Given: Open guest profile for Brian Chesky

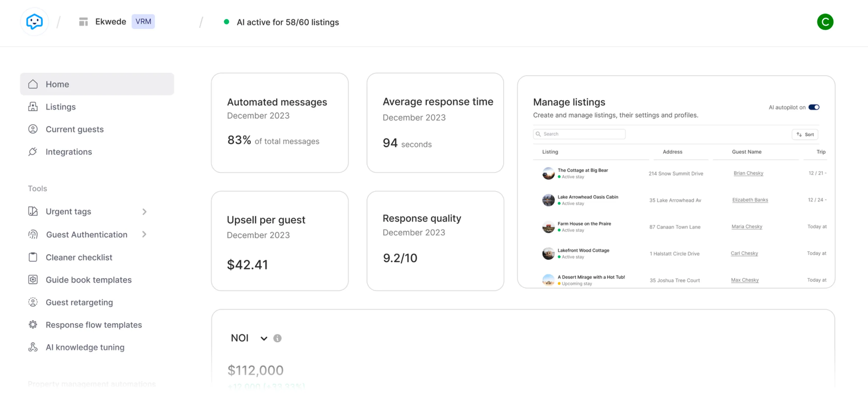Looking at the screenshot, I should point(748,173).
